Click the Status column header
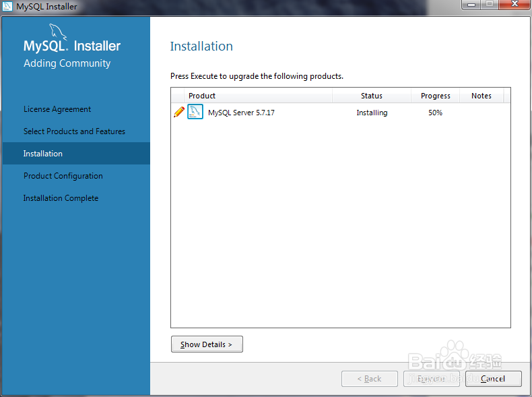Screen dimensions: 532x397 [372, 96]
